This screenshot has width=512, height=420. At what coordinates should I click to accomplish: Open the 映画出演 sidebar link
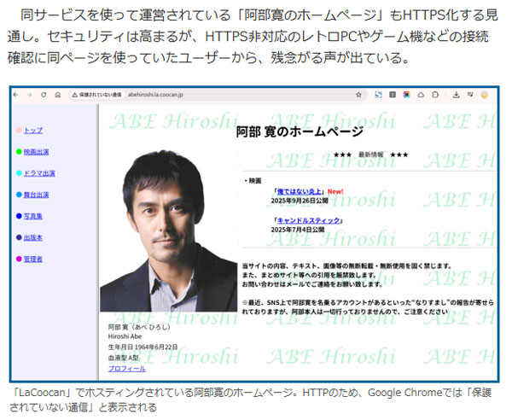36,152
